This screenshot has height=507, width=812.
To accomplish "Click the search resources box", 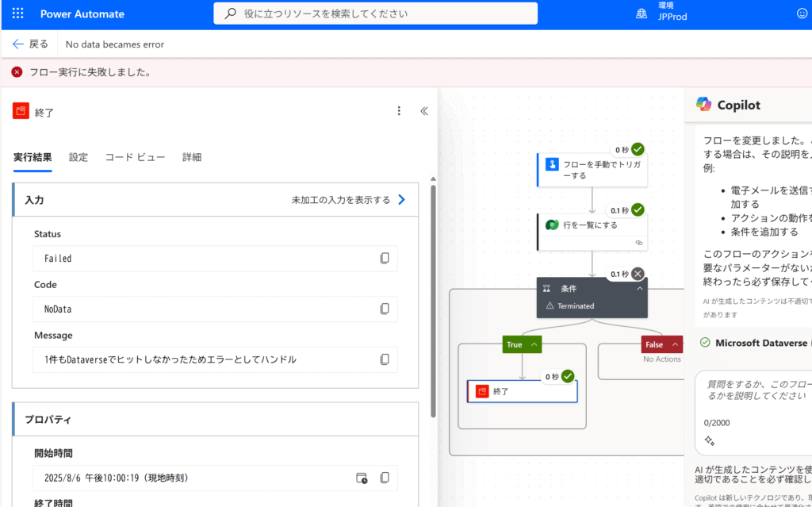I will (x=376, y=13).
